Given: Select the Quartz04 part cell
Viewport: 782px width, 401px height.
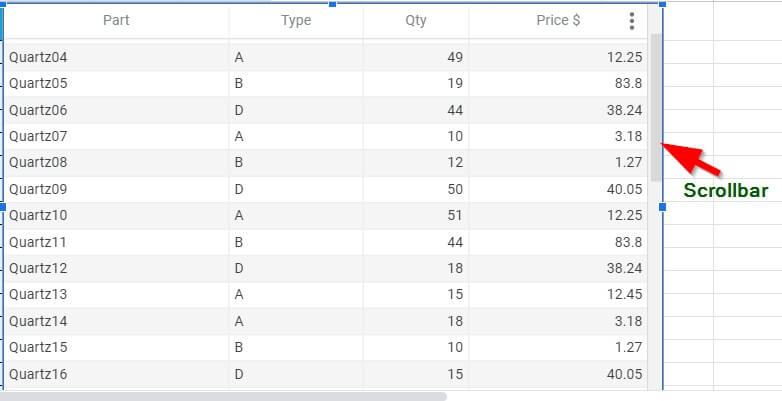Looking at the screenshot, I should (39, 58).
